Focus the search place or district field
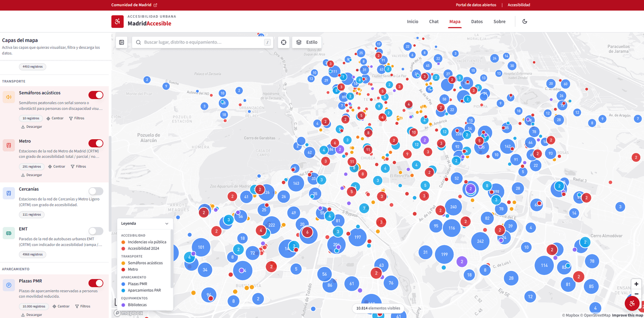This screenshot has width=644, height=318. (202, 42)
